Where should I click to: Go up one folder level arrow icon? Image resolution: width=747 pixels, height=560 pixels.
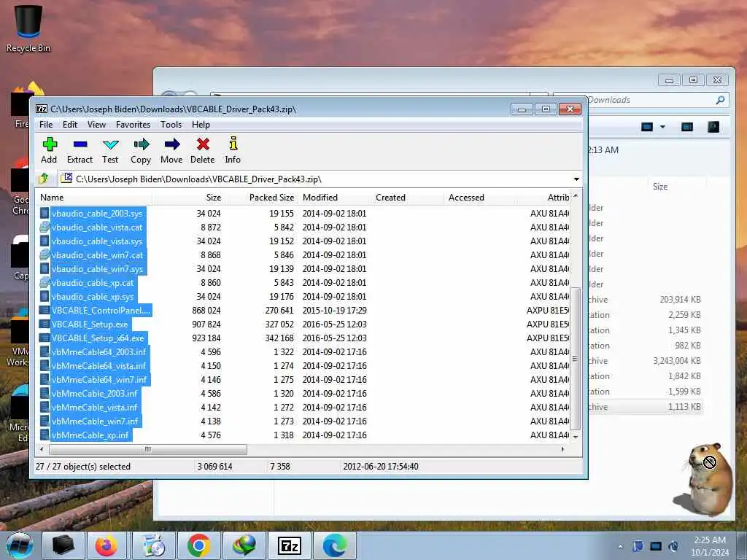coord(44,179)
